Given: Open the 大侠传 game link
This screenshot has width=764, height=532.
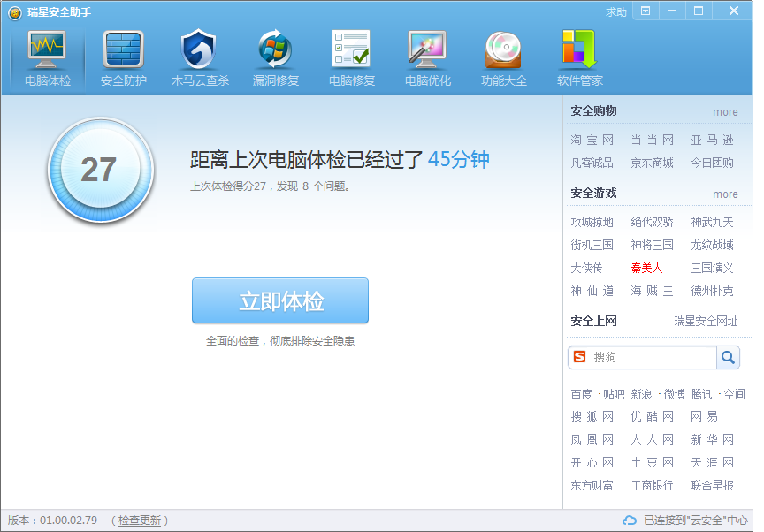Looking at the screenshot, I should coord(586,268).
